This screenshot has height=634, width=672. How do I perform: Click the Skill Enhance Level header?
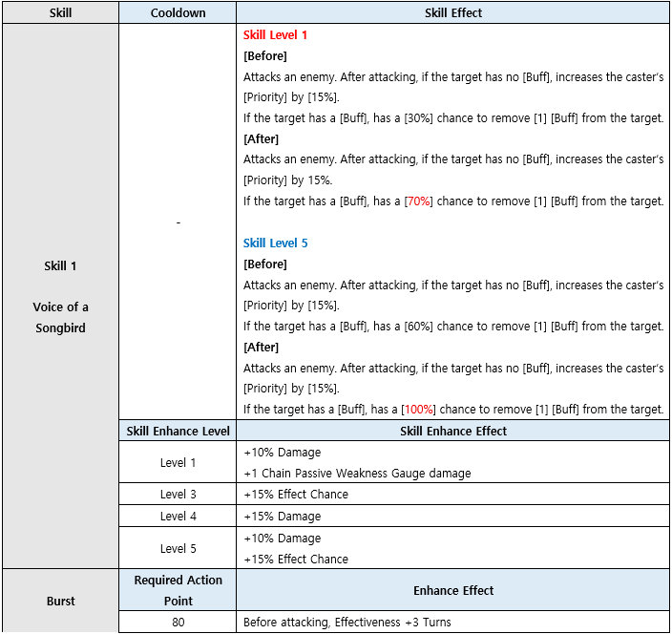point(178,431)
